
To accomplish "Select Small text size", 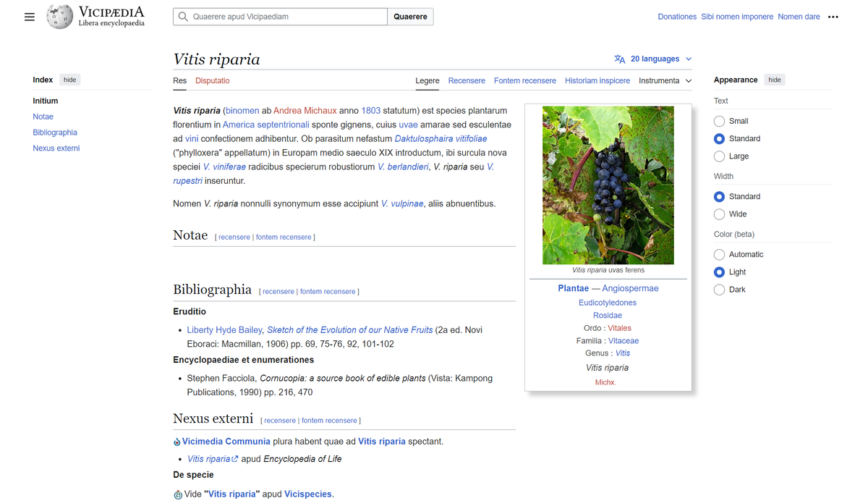I will 719,122.
